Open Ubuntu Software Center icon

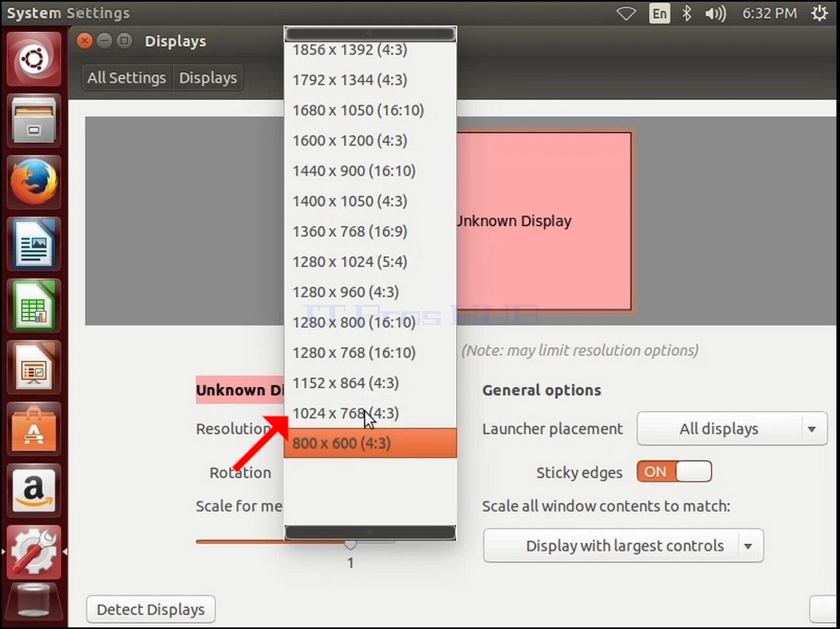pyautogui.click(x=34, y=429)
